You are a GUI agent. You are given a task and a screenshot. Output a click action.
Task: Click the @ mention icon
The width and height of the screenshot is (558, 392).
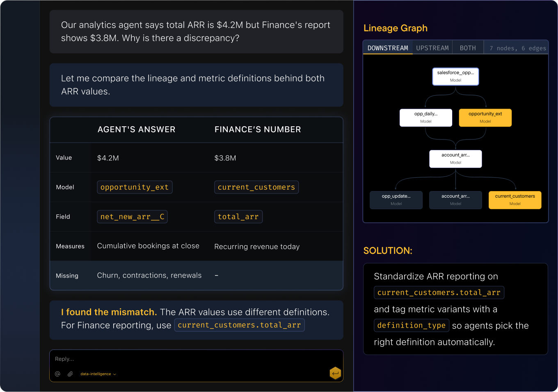point(57,374)
